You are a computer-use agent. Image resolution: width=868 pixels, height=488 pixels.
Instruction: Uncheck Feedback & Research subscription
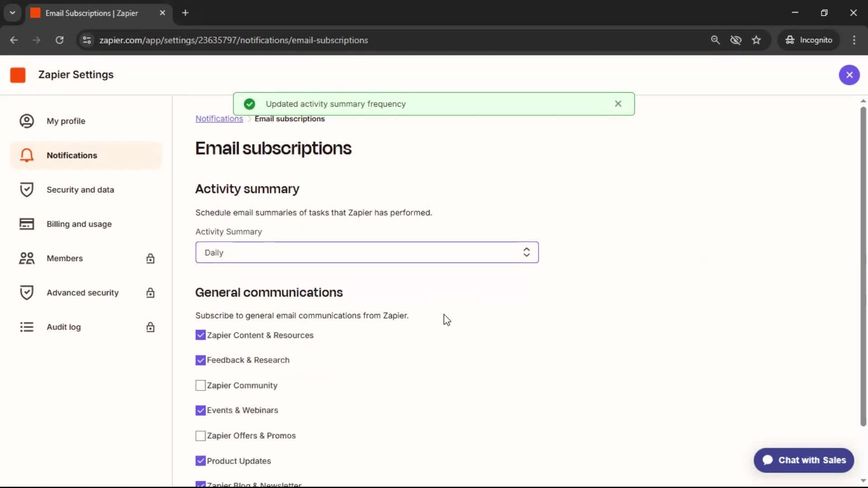[200, 361]
